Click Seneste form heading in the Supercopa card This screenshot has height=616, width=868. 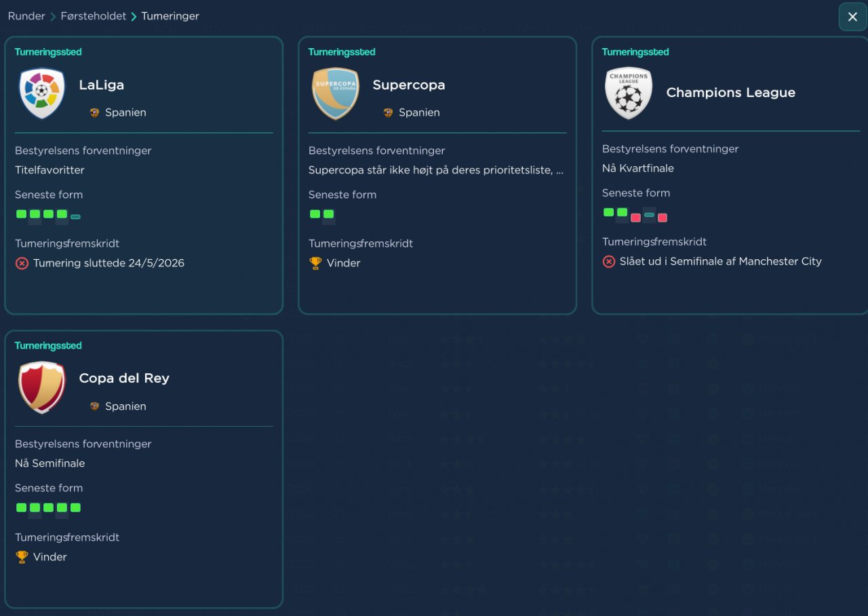pos(342,195)
